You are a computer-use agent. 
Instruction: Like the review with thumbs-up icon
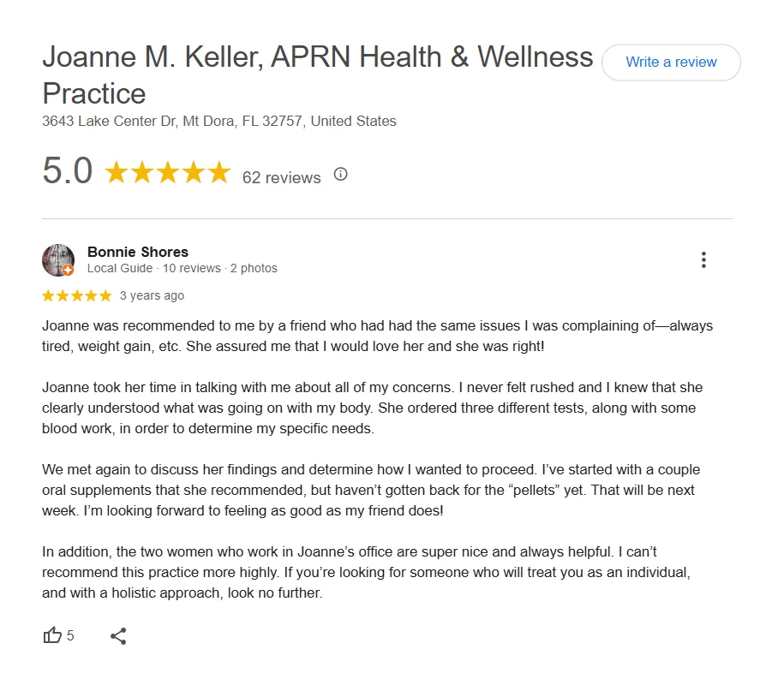point(52,635)
